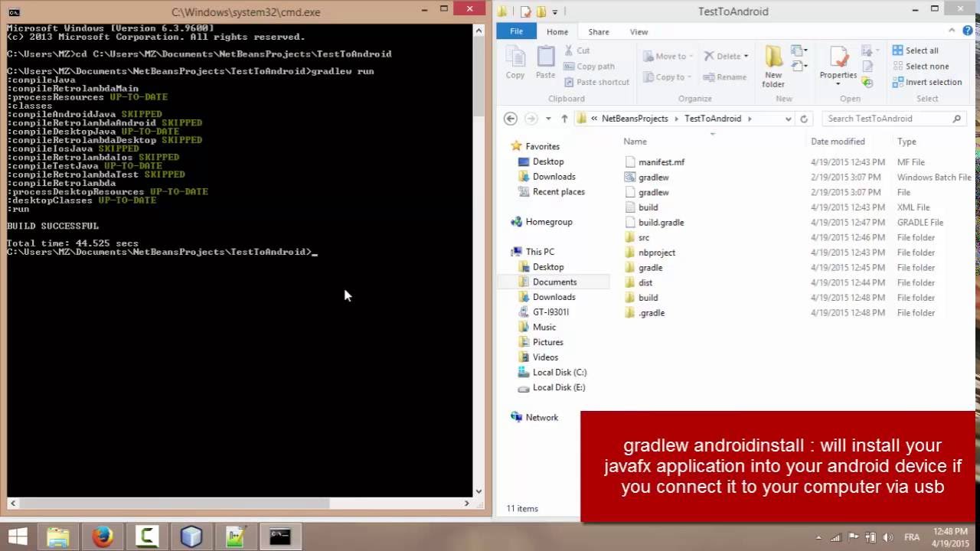
Task: Switch to the taskbar cmd window
Action: click(x=280, y=536)
